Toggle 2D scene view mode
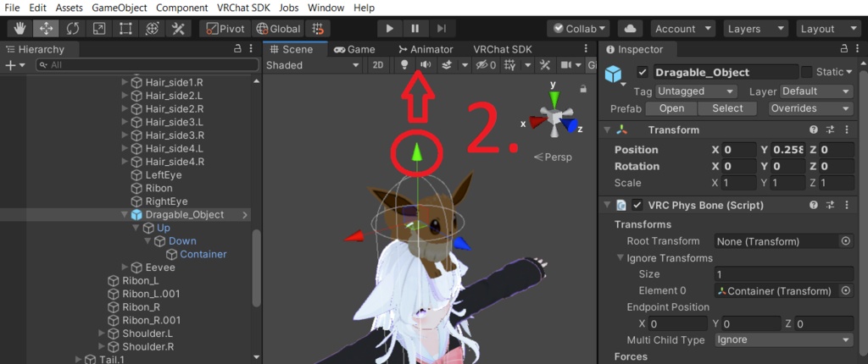 [377, 65]
